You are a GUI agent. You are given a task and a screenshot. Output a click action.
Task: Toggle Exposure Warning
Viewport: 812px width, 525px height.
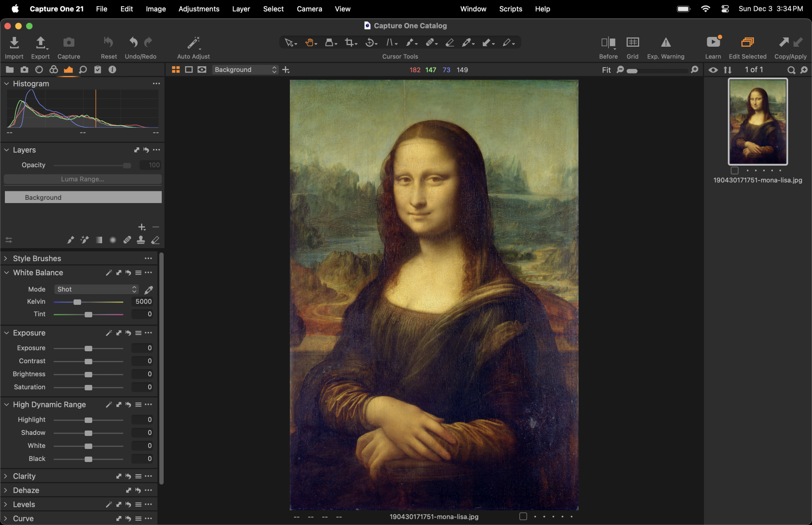(x=666, y=42)
